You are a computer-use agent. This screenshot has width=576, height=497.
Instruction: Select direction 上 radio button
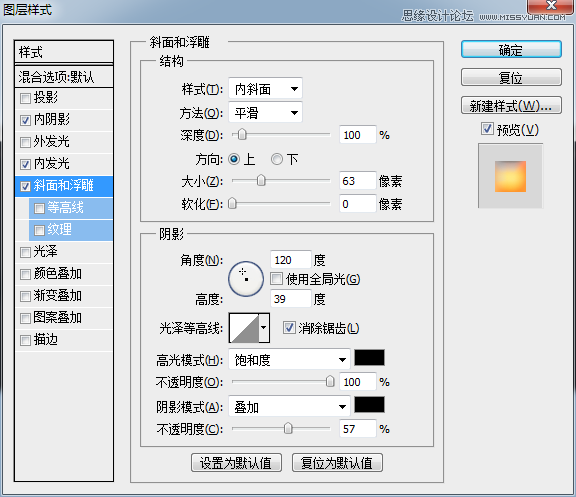(x=234, y=159)
